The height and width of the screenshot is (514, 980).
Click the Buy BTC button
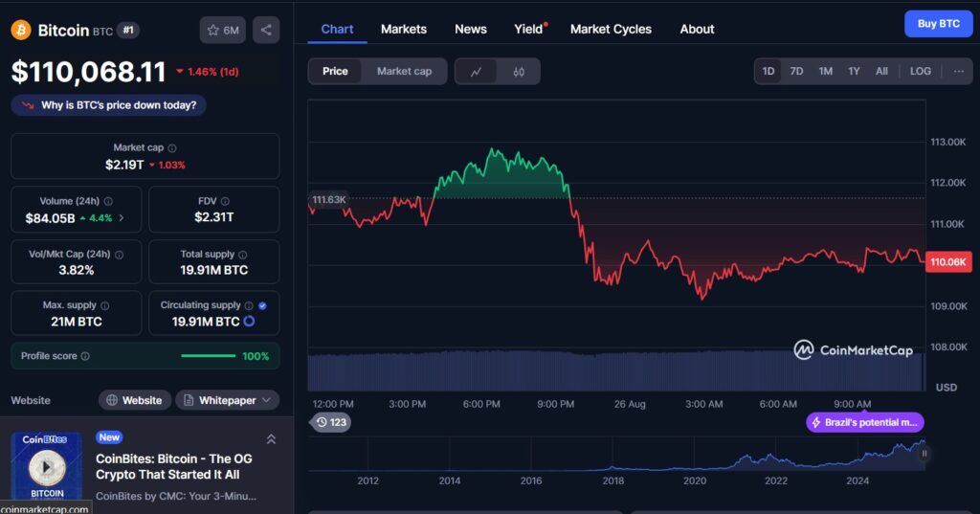click(x=938, y=24)
